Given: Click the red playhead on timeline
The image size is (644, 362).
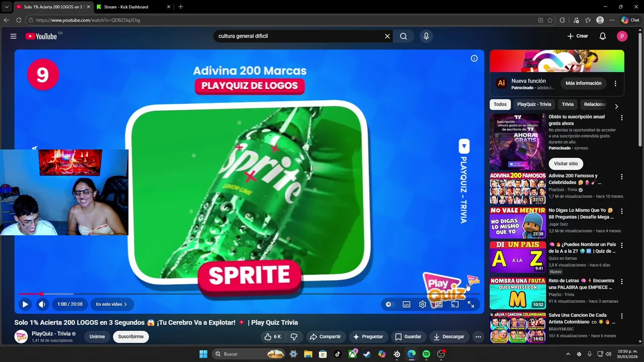Looking at the screenshot, I should [42, 294].
